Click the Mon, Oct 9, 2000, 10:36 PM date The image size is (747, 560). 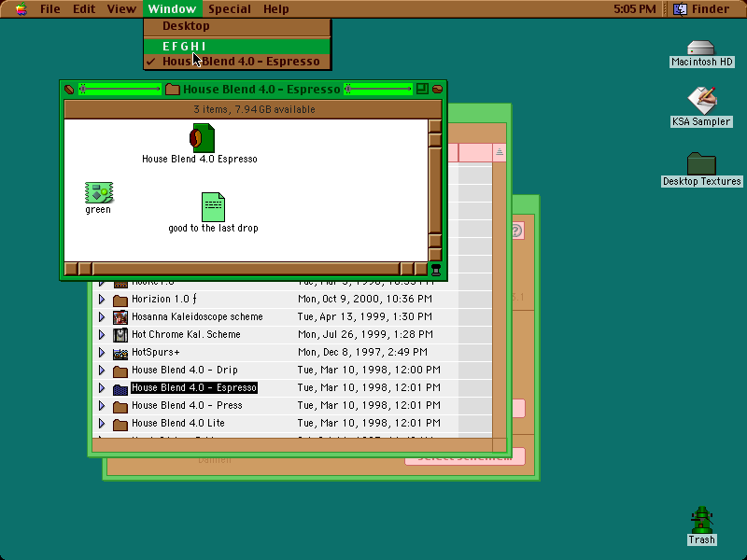(x=365, y=299)
